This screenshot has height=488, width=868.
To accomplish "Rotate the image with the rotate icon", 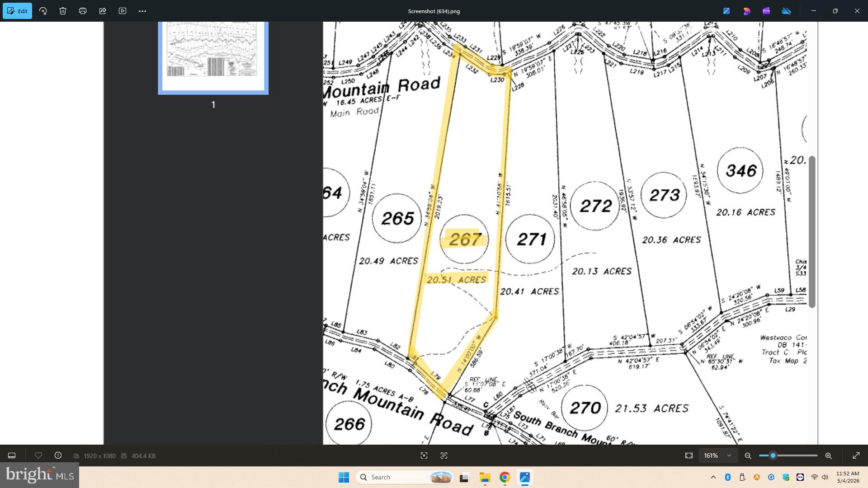I will [43, 11].
